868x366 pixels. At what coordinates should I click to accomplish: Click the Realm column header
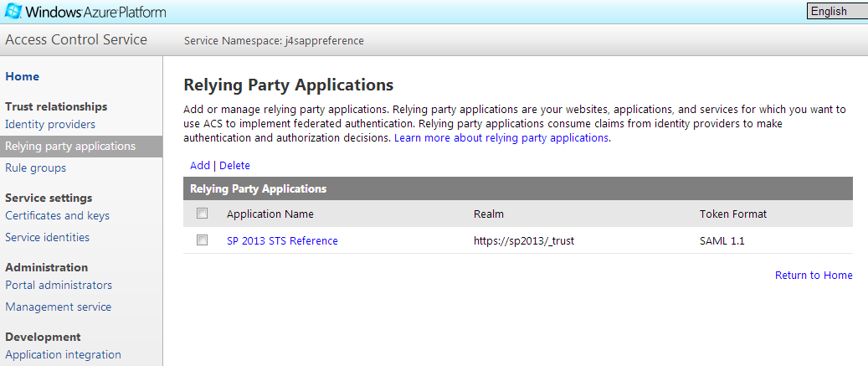[x=489, y=214]
